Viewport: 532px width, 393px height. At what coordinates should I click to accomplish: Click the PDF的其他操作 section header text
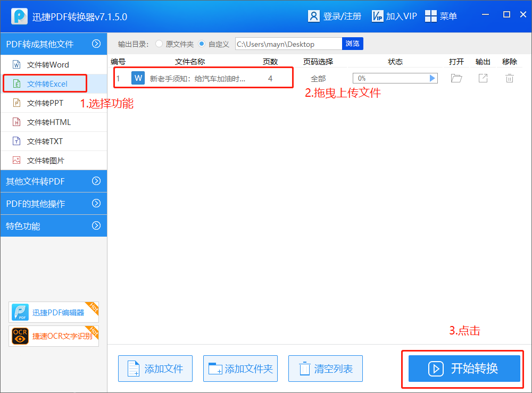click(36, 204)
